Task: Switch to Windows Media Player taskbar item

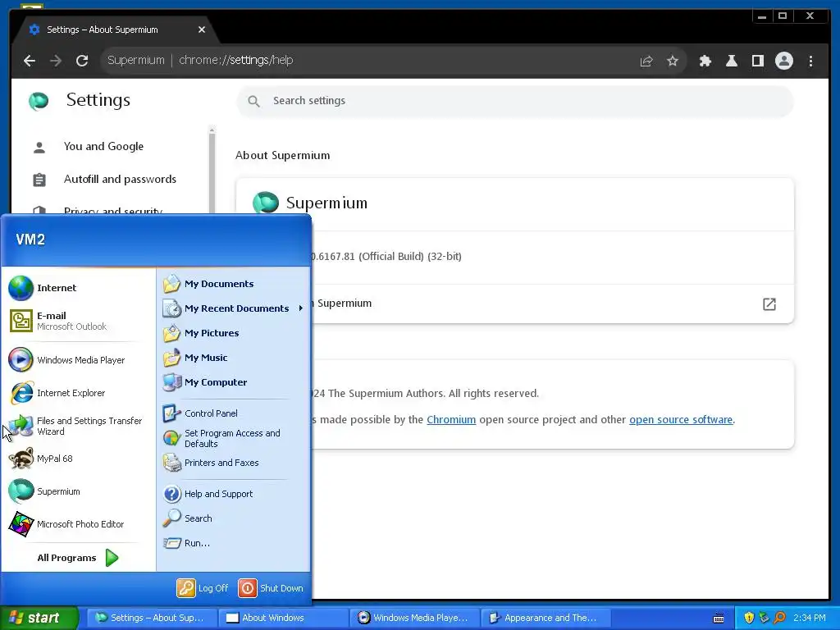Action: (414, 619)
